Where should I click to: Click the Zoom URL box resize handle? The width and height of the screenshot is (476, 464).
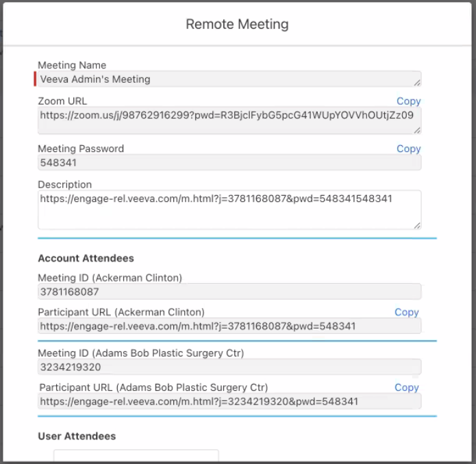click(417, 130)
